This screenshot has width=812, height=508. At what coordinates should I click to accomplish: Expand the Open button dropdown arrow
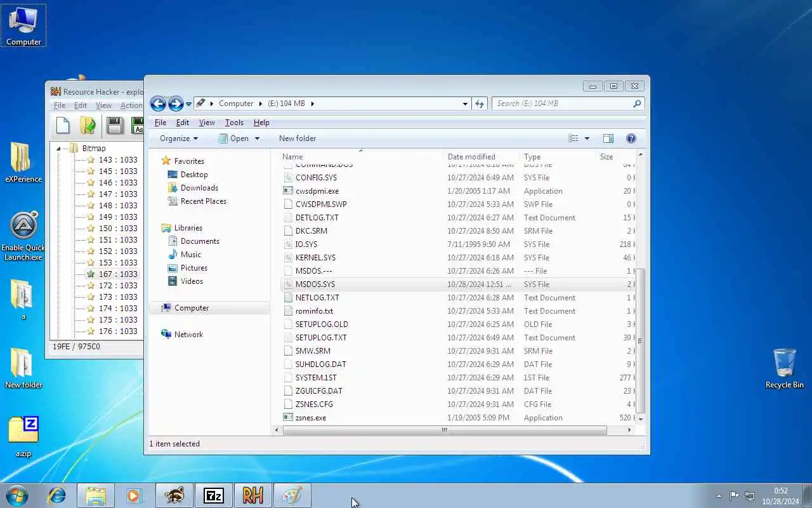coord(257,138)
